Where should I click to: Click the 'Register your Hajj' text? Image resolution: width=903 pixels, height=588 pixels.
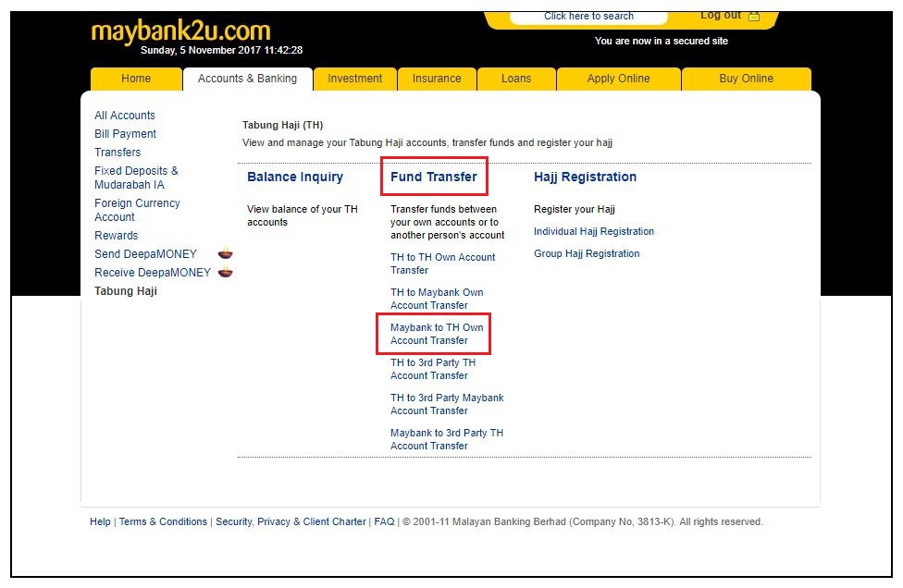(x=575, y=209)
